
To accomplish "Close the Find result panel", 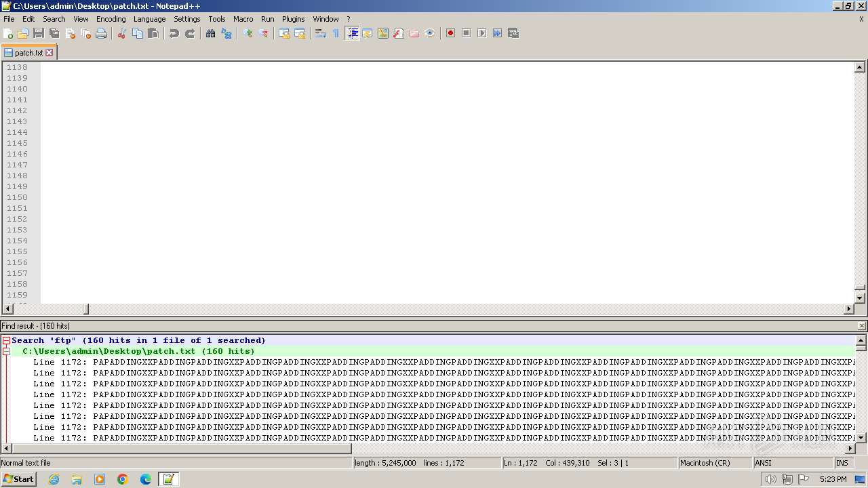I will pyautogui.click(x=862, y=326).
